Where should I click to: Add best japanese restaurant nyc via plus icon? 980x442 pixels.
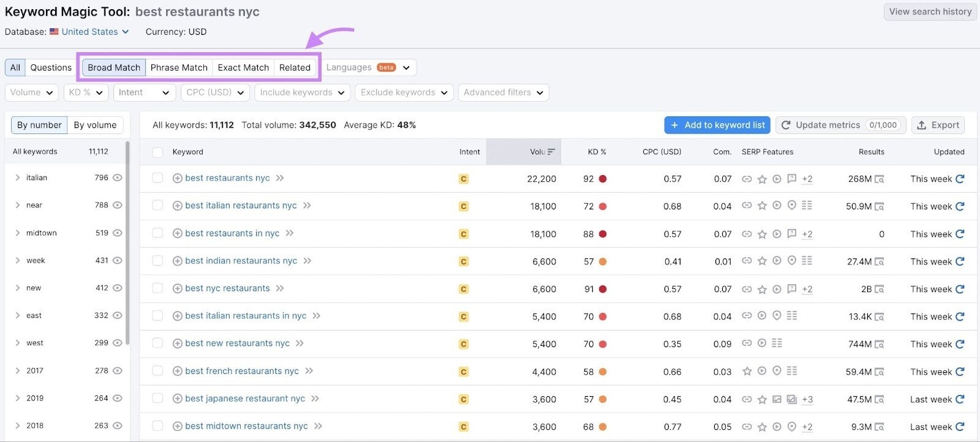[x=178, y=399]
